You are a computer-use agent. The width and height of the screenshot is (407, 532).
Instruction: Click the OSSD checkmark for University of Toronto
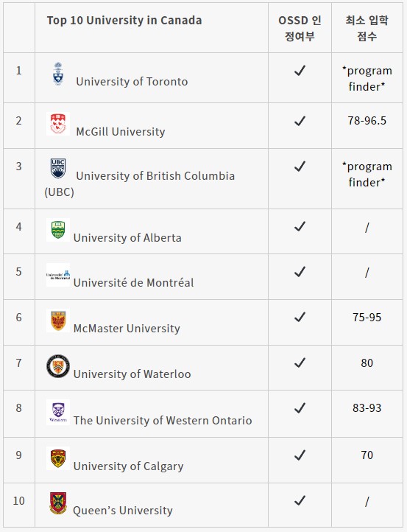coord(300,70)
